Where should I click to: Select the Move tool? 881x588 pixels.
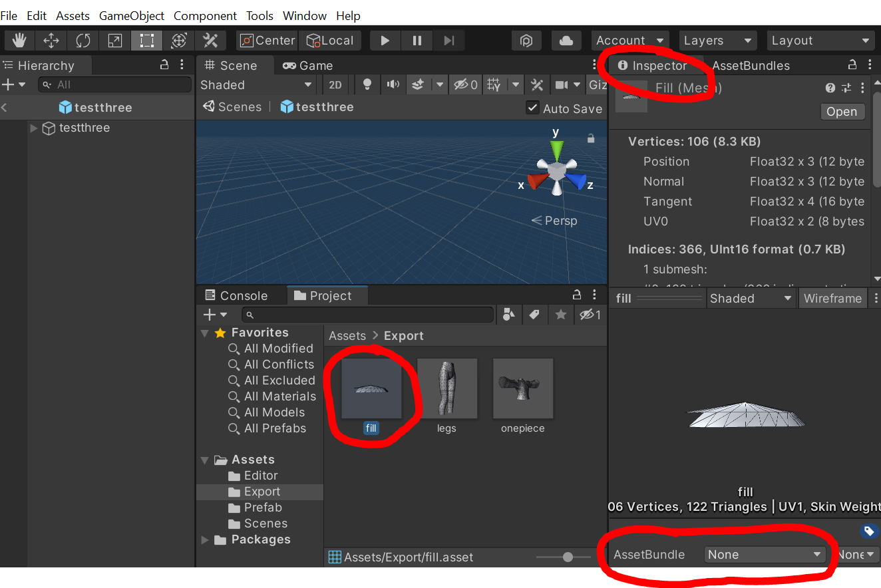[x=51, y=41]
